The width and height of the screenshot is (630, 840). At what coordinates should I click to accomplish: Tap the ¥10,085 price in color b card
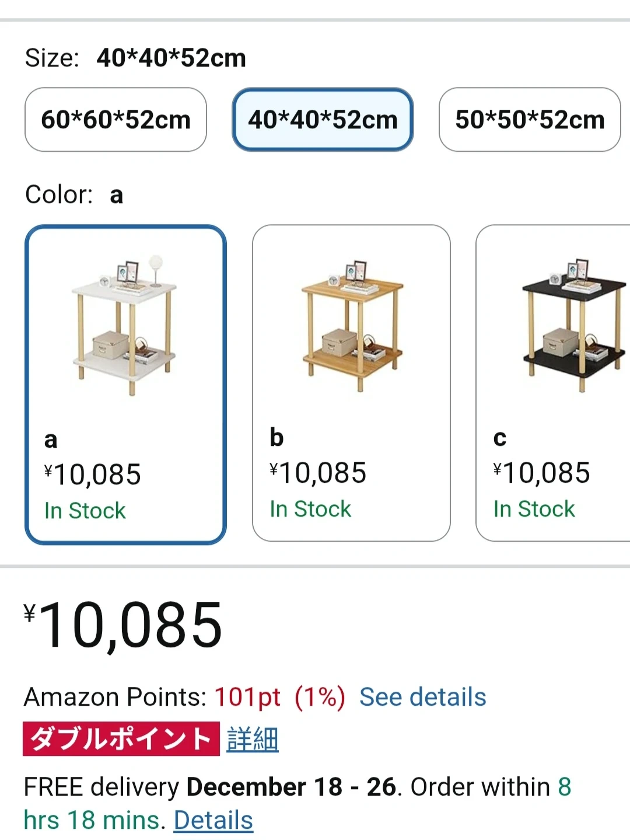pos(318,473)
